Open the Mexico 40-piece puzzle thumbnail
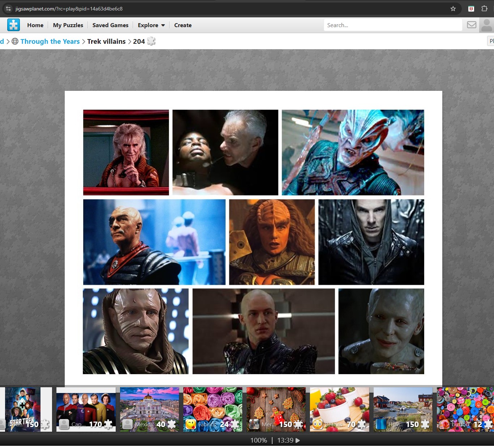Image resolution: width=494 pixels, height=448 pixels. (149, 409)
